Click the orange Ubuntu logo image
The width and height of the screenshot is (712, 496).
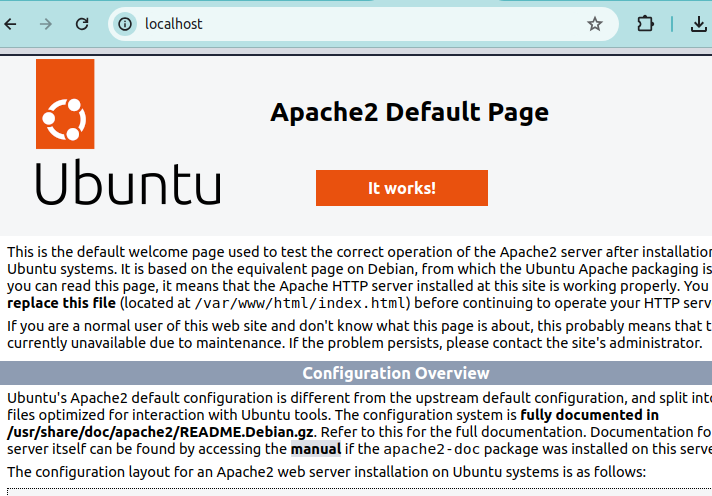(x=65, y=104)
